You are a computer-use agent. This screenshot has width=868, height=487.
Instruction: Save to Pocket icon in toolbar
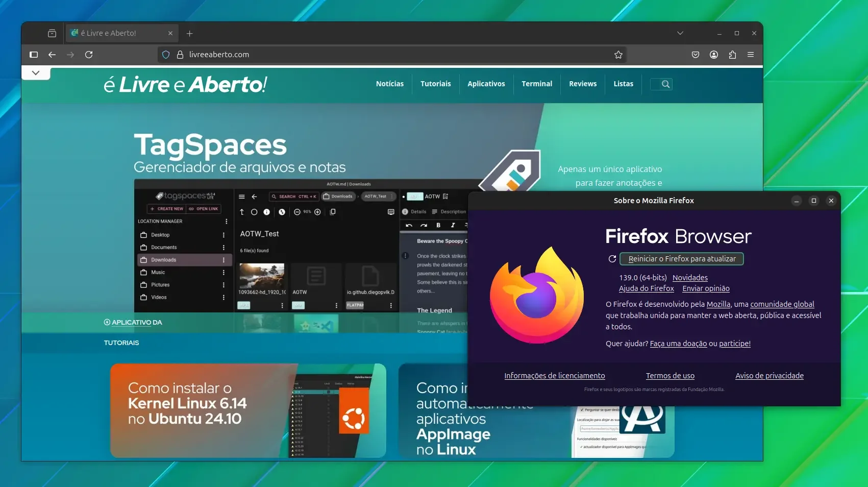[x=696, y=55]
